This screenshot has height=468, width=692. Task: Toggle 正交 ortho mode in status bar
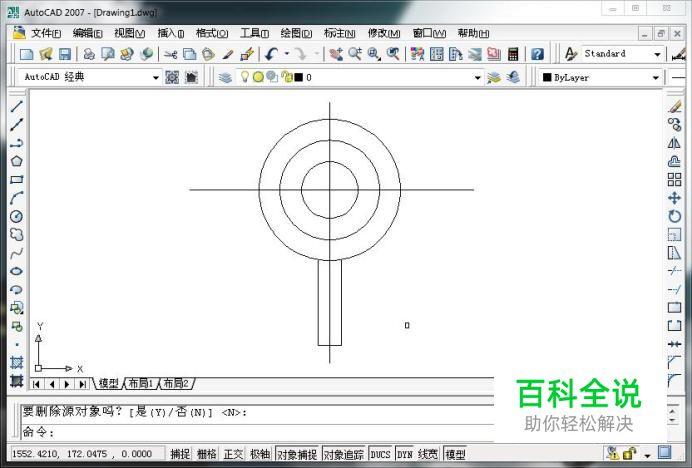233,454
